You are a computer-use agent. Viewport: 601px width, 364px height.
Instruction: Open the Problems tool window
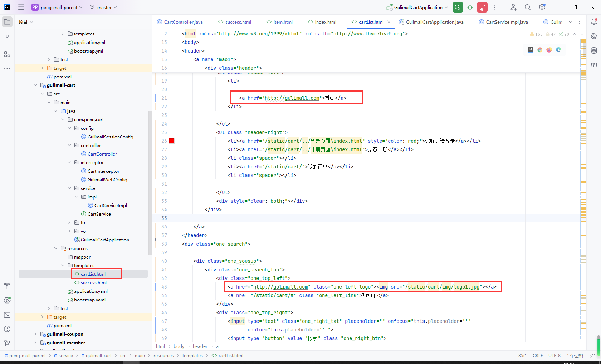[7, 329]
